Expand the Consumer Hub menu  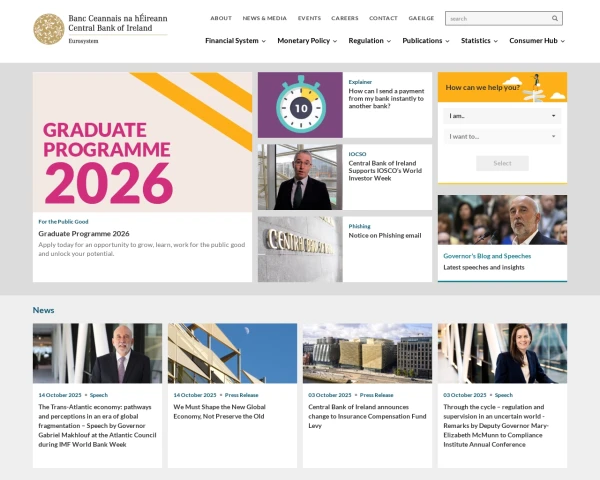(537, 41)
